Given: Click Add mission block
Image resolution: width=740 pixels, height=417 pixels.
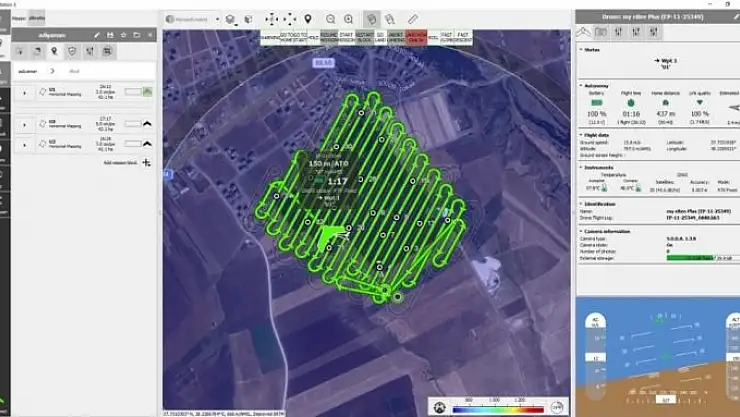Looking at the screenshot, I should [x=146, y=162].
